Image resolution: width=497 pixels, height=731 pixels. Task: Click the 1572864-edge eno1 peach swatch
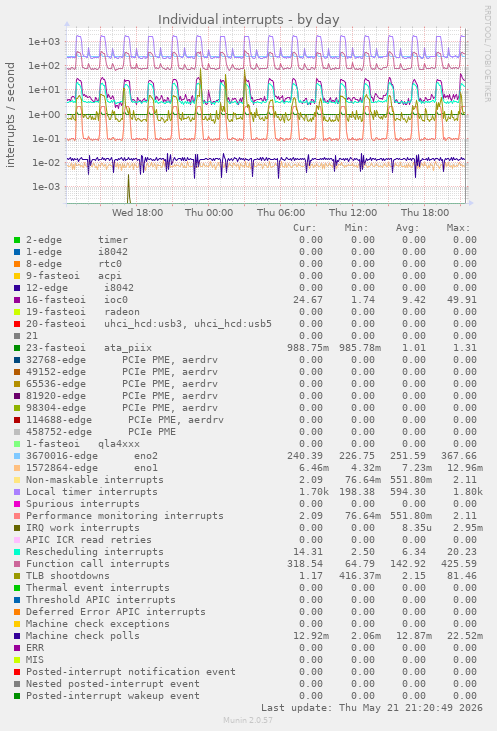click(x=17, y=468)
